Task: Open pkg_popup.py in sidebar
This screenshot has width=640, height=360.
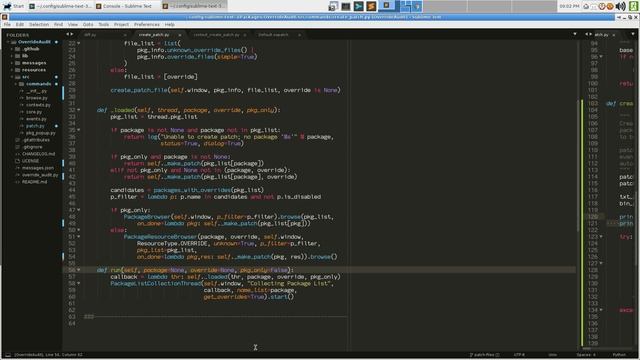Action: [x=40, y=133]
